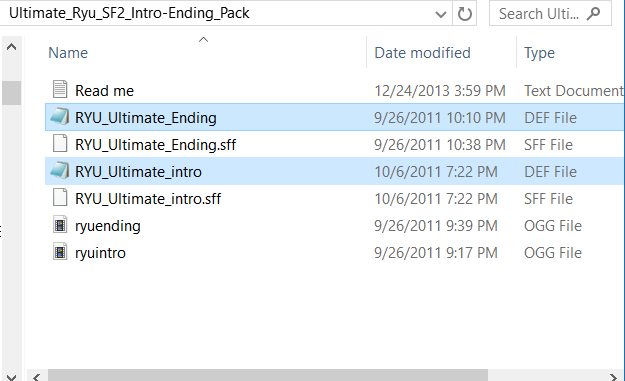This screenshot has height=381, width=625.
Task: Click the Ultimate_Ryu_SF2_Intro-Ending_Pack address path
Action: (x=129, y=13)
